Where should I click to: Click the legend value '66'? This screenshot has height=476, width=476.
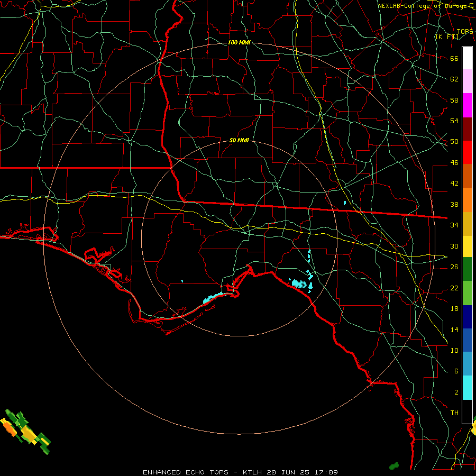(x=454, y=59)
